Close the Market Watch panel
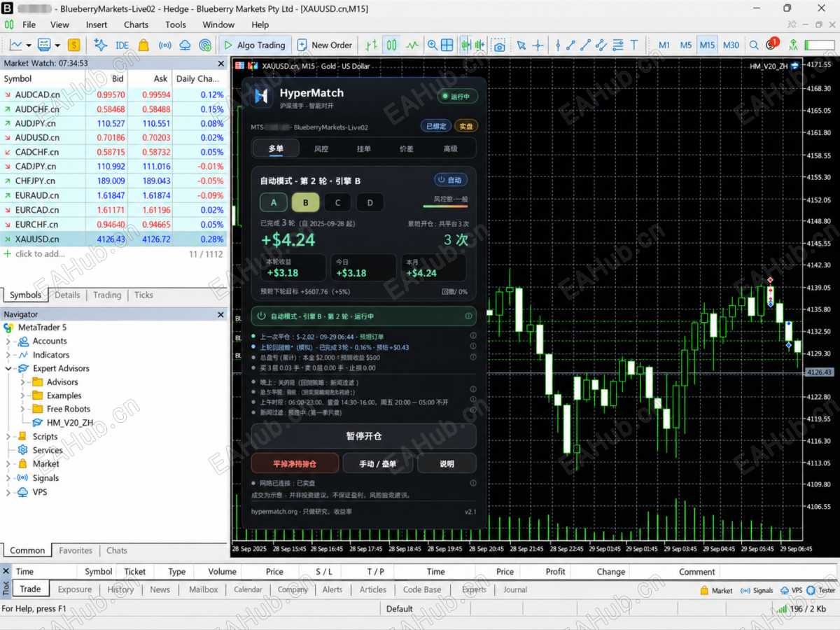 coord(220,63)
